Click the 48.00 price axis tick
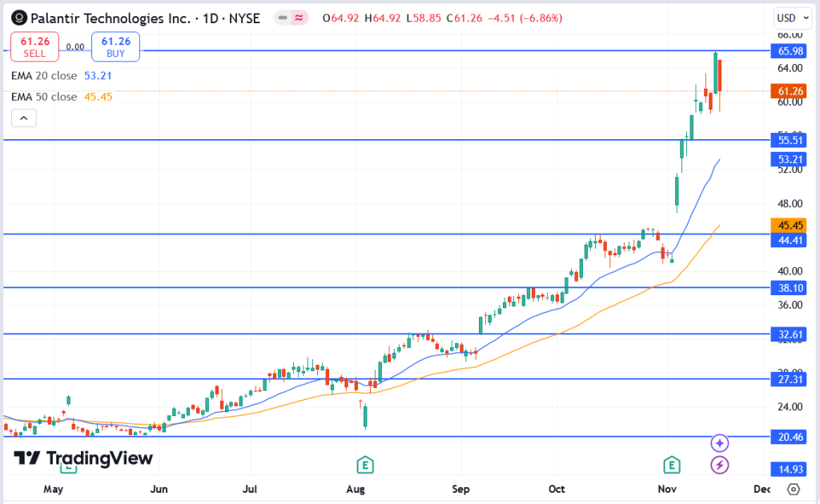Screen dimensions: 820x504 (790, 204)
